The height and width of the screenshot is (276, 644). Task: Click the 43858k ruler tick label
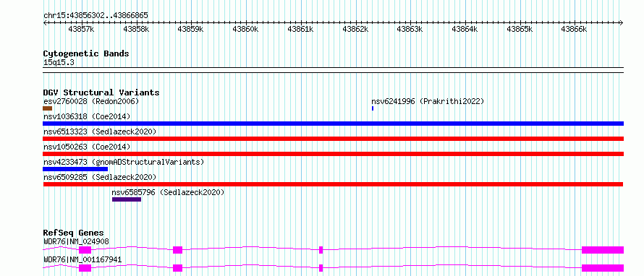136,30
